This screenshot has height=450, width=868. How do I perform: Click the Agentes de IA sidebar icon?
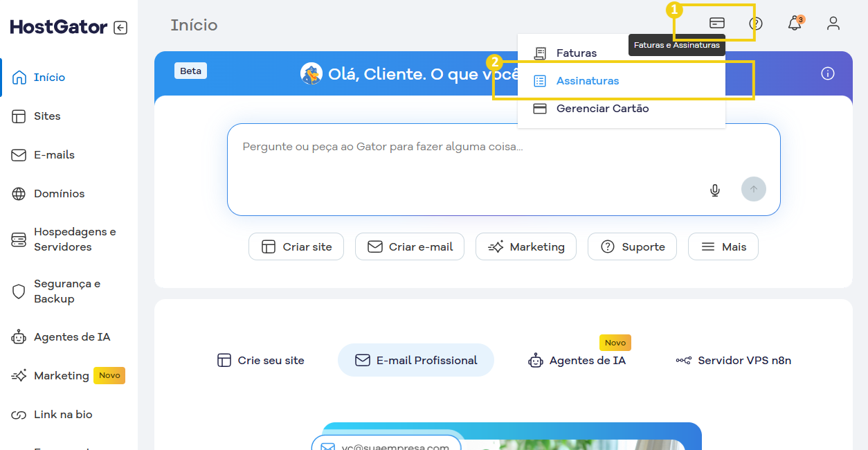19,336
